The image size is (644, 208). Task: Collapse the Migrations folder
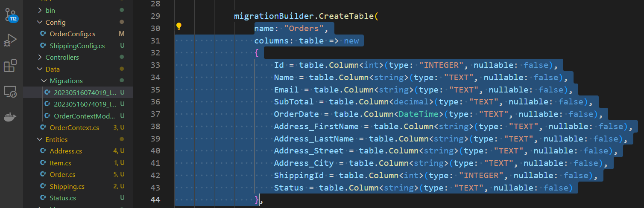[44, 81]
